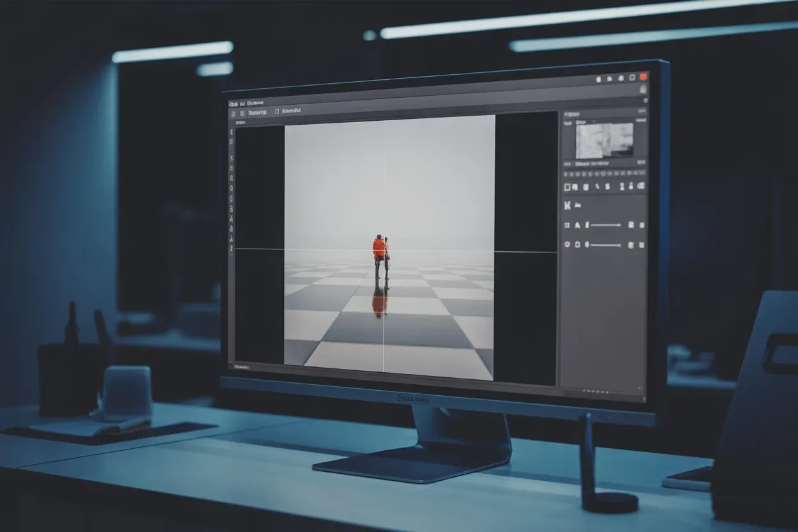The height and width of the screenshot is (532, 798).
Task: Click the four-dot grid icon starting upper slider row
Action: click(x=567, y=224)
